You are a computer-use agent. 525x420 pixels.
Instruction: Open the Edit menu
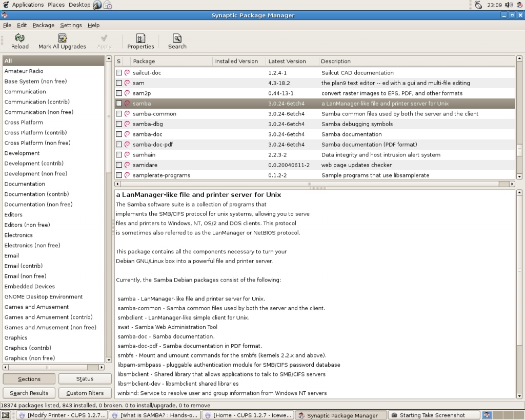pyautogui.click(x=22, y=25)
